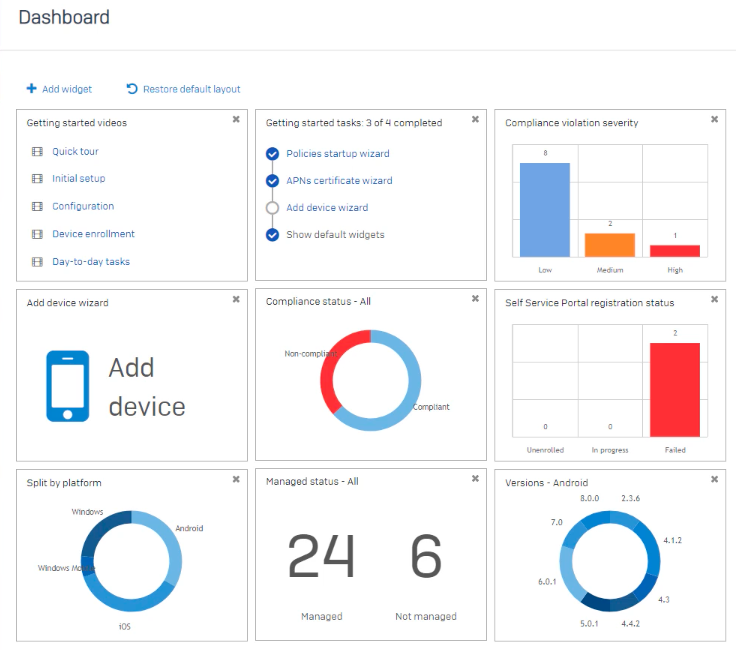The height and width of the screenshot is (650, 736).
Task: Click the Managed label
Action: coord(322,616)
